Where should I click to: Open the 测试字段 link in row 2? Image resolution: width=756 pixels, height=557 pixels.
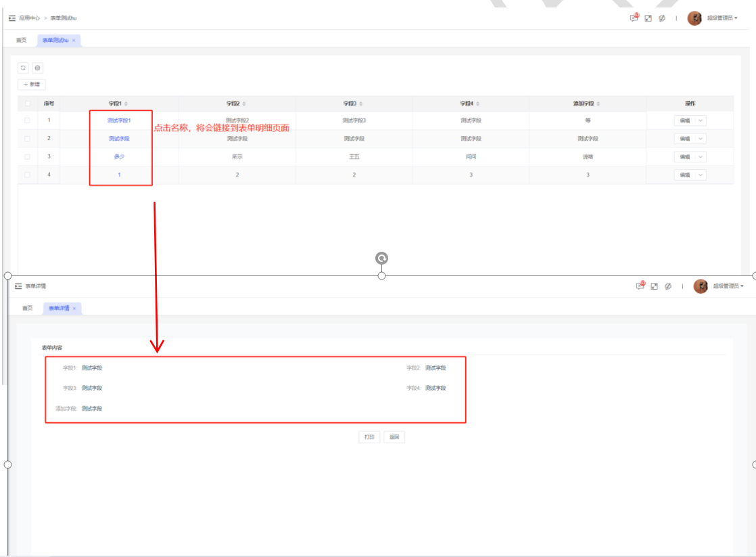pyautogui.click(x=119, y=139)
